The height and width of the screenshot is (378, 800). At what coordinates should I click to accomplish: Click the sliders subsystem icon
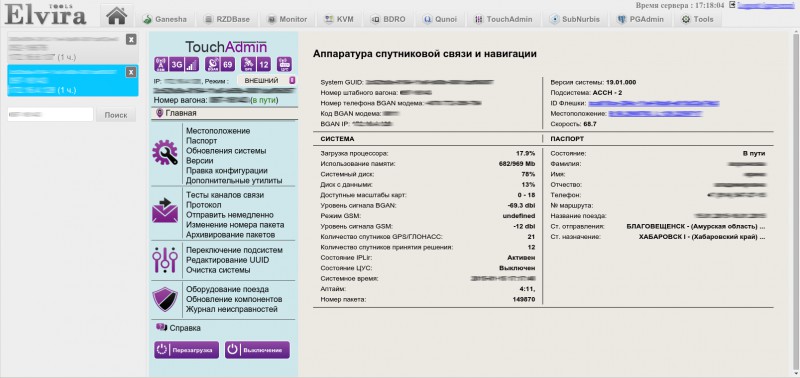point(165,259)
